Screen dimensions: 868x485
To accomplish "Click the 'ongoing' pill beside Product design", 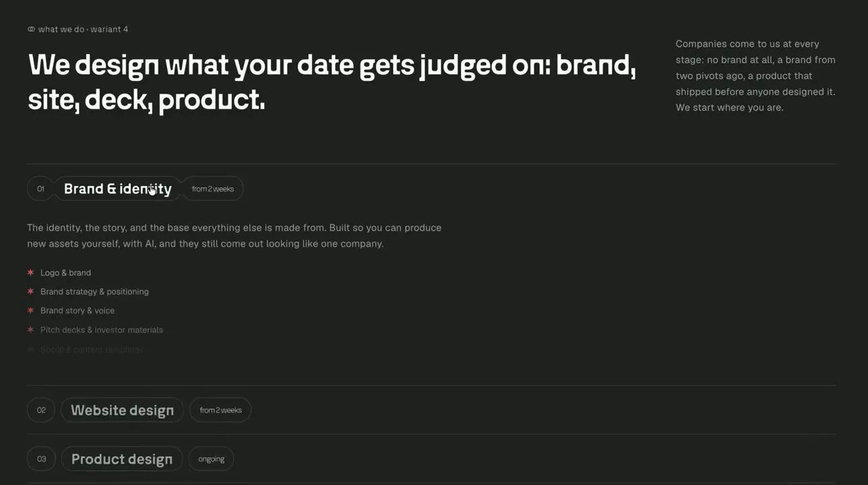I will tap(211, 459).
